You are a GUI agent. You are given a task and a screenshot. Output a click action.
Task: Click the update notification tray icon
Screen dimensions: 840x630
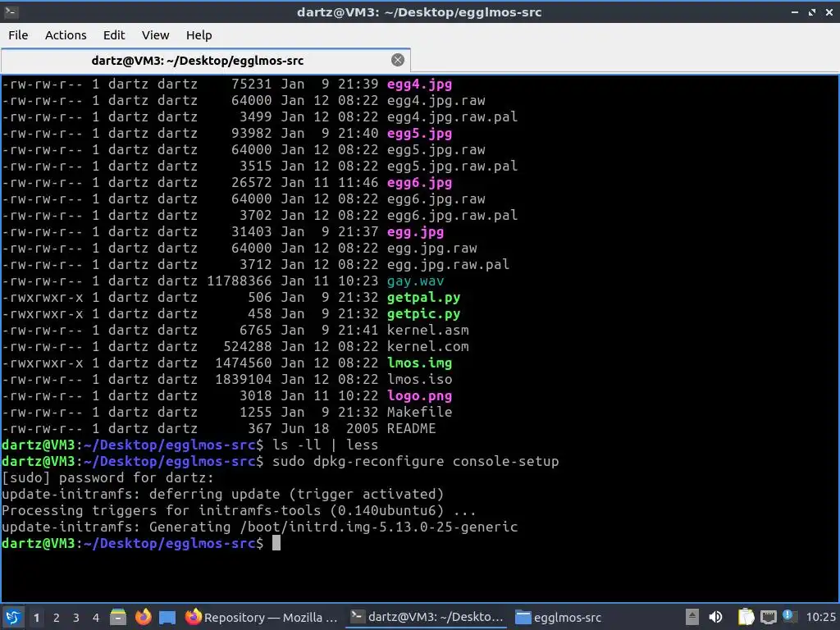pyautogui.click(x=788, y=616)
